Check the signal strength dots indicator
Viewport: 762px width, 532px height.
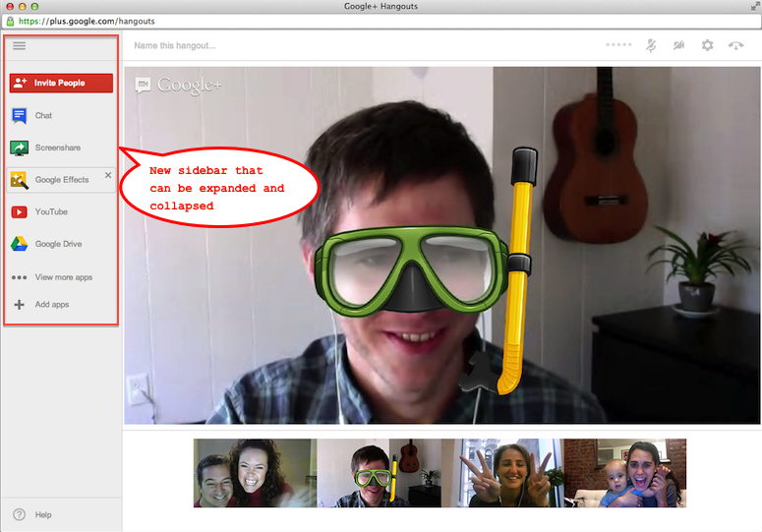pyautogui.click(x=618, y=44)
